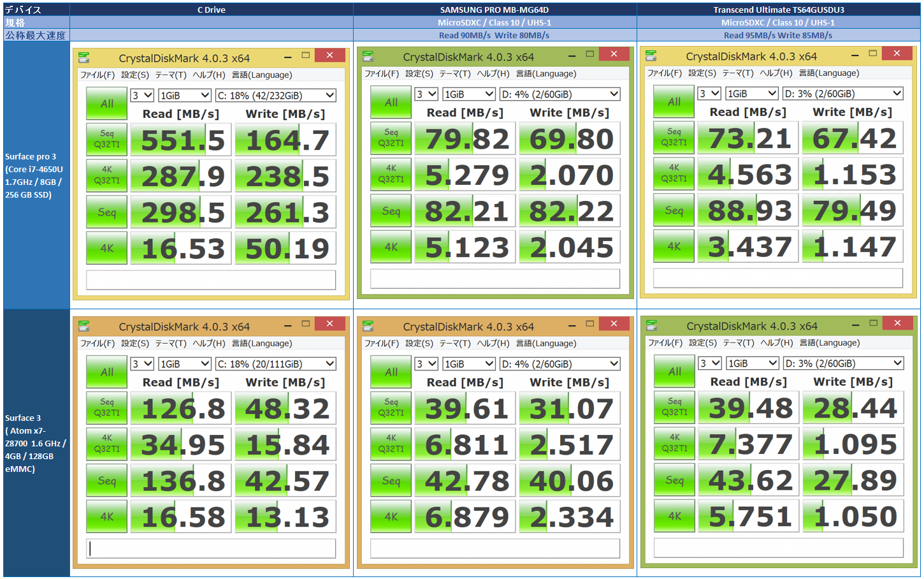Open 1GiB size dropdown in Surface pro 3 SAMSUNG window
This screenshot has width=924, height=579.
point(469,94)
